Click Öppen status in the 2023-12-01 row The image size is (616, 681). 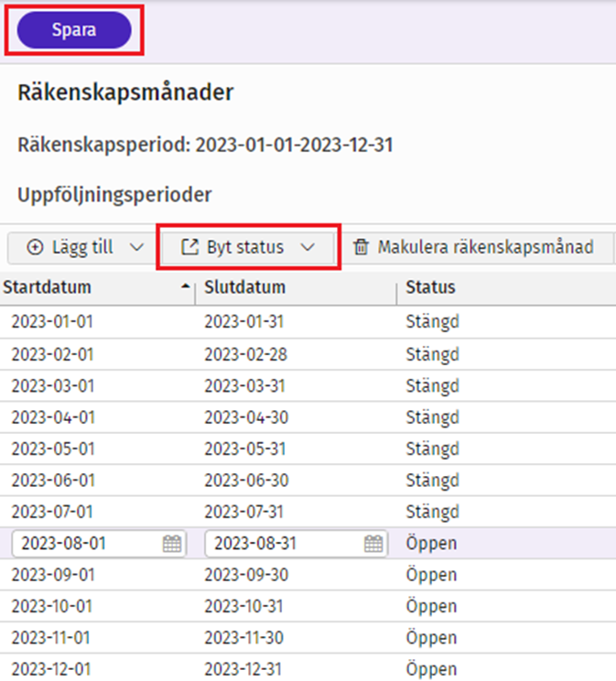pos(431,669)
